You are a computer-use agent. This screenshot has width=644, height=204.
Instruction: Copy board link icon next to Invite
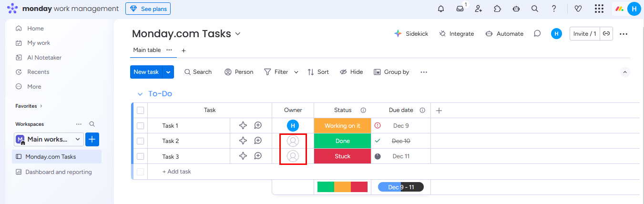click(x=606, y=33)
